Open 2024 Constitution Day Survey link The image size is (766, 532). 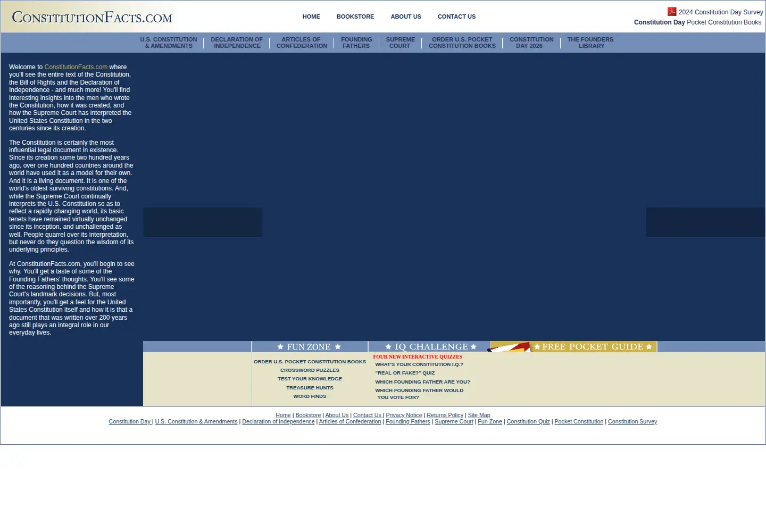[x=720, y=12]
